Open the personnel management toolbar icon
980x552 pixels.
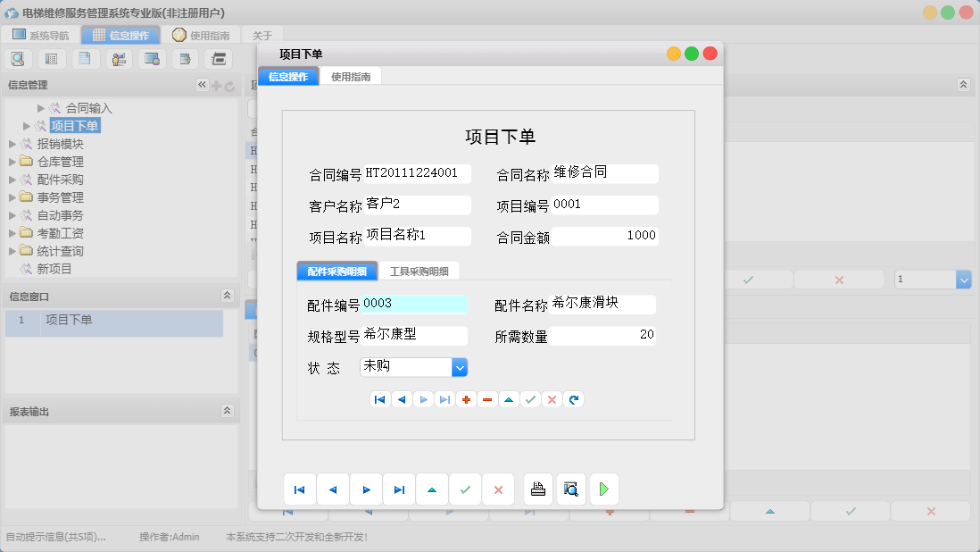click(117, 58)
